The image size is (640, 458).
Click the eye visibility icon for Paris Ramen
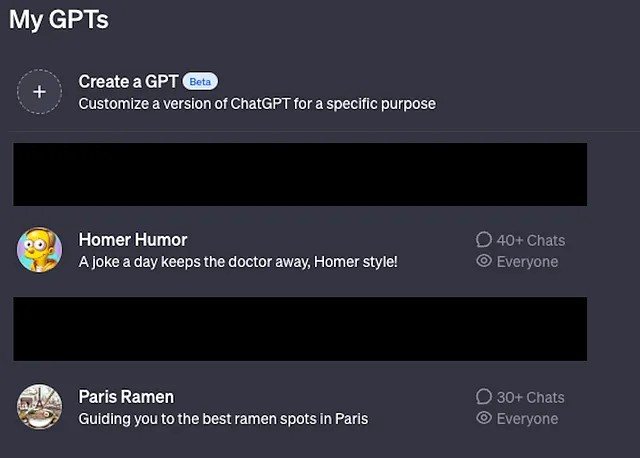pos(484,418)
